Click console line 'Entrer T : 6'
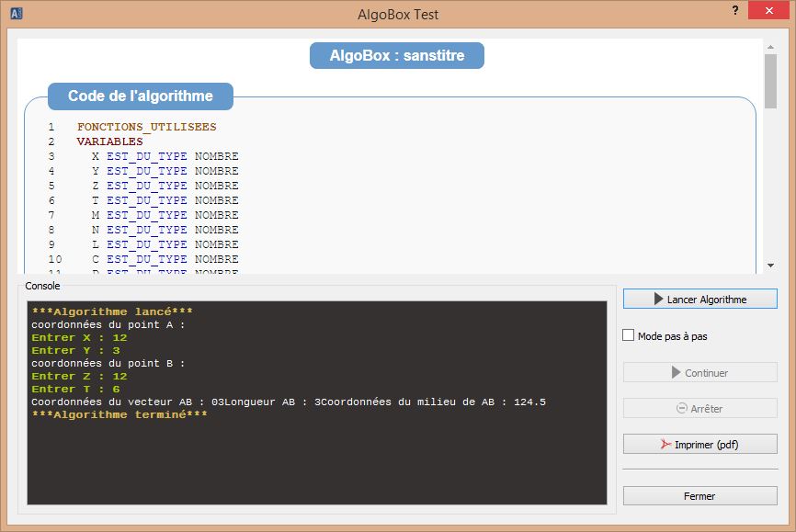Image resolution: width=796 pixels, height=532 pixels. [75, 389]
